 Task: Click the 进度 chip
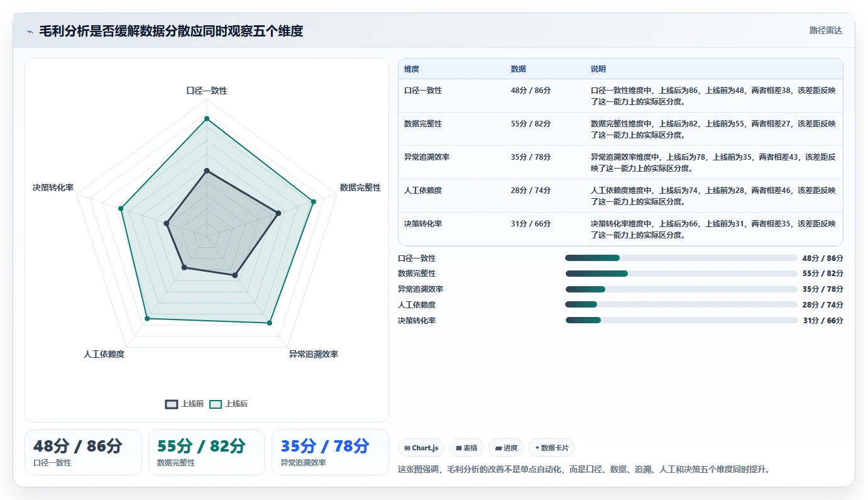point(506,448)
